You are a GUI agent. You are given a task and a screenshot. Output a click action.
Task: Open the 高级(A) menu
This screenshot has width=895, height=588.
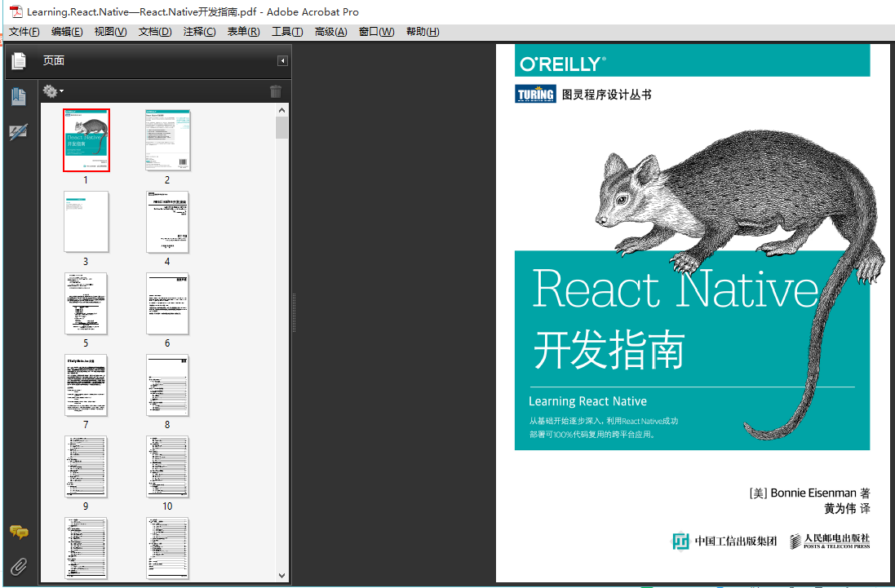330,32
